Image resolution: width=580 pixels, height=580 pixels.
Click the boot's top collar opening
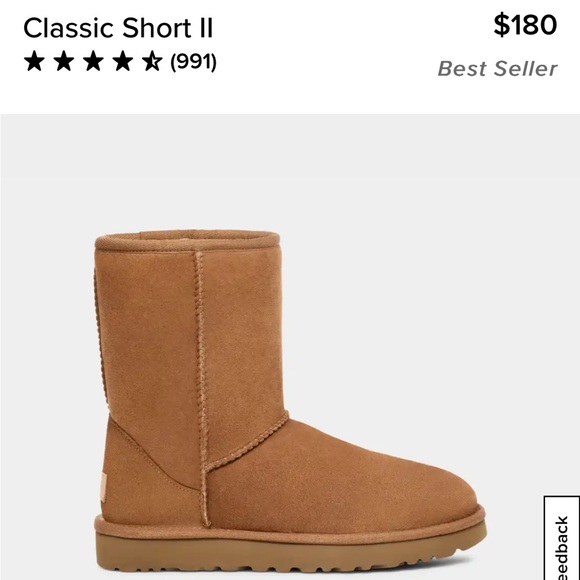point(187,239)
